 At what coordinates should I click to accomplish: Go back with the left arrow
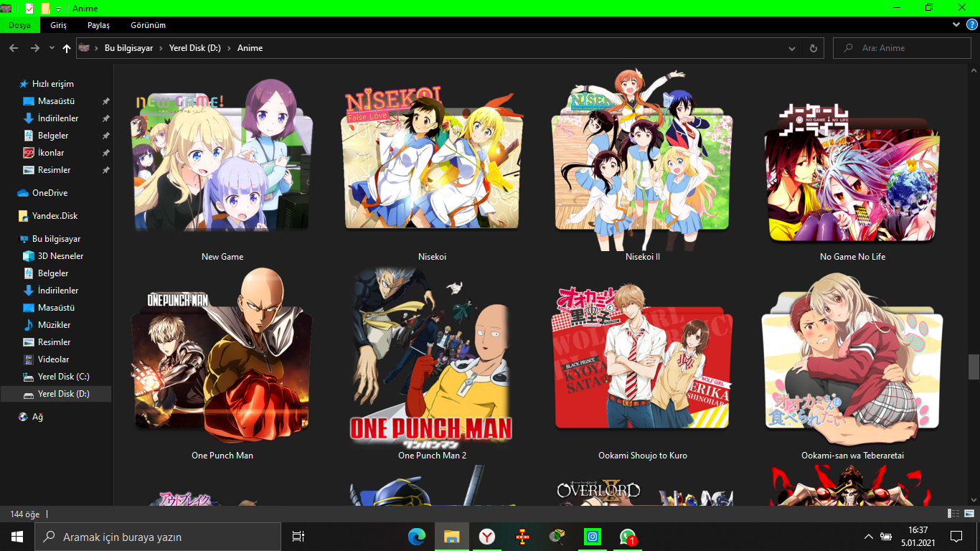pos(14,48)
